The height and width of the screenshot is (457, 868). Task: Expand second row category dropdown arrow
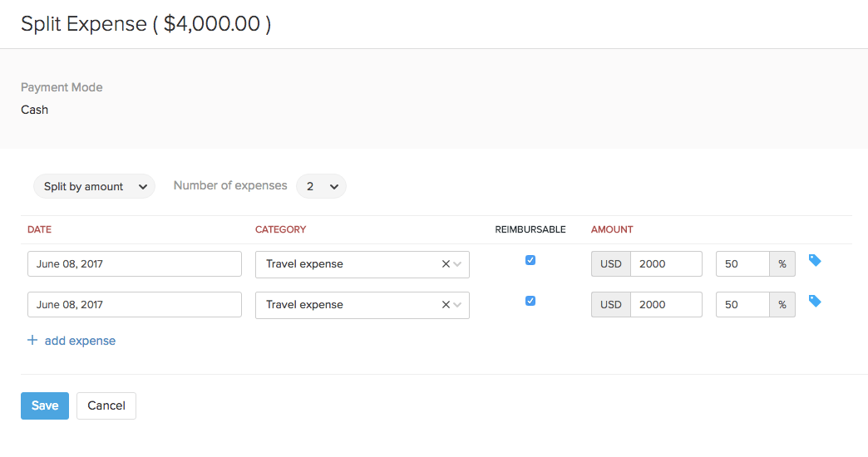pyautogui.click(x=457, y=305)
